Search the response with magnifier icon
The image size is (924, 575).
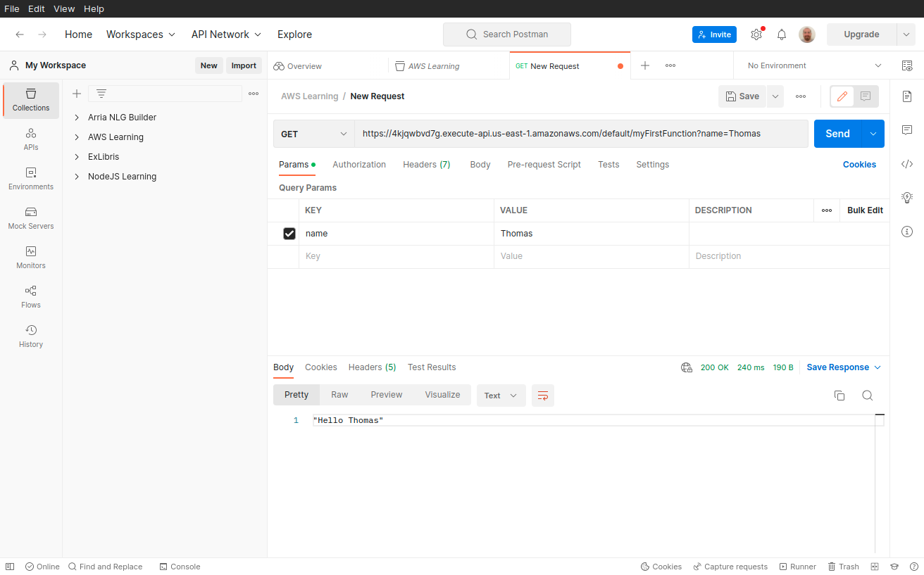pyautogui.click(x=867, y=396)
